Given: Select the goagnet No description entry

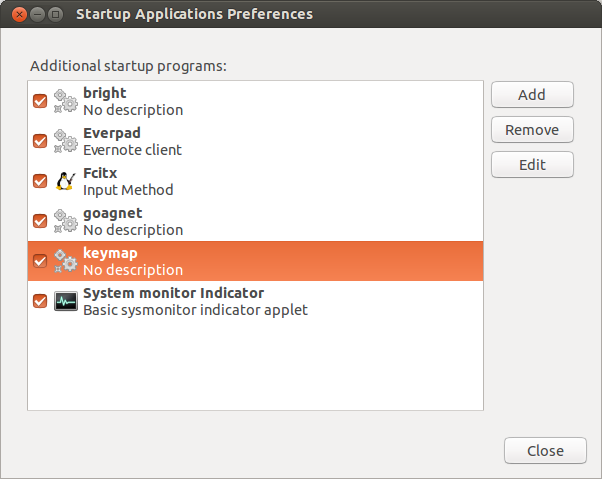Looking at the screenshot, I should point(255,221).
